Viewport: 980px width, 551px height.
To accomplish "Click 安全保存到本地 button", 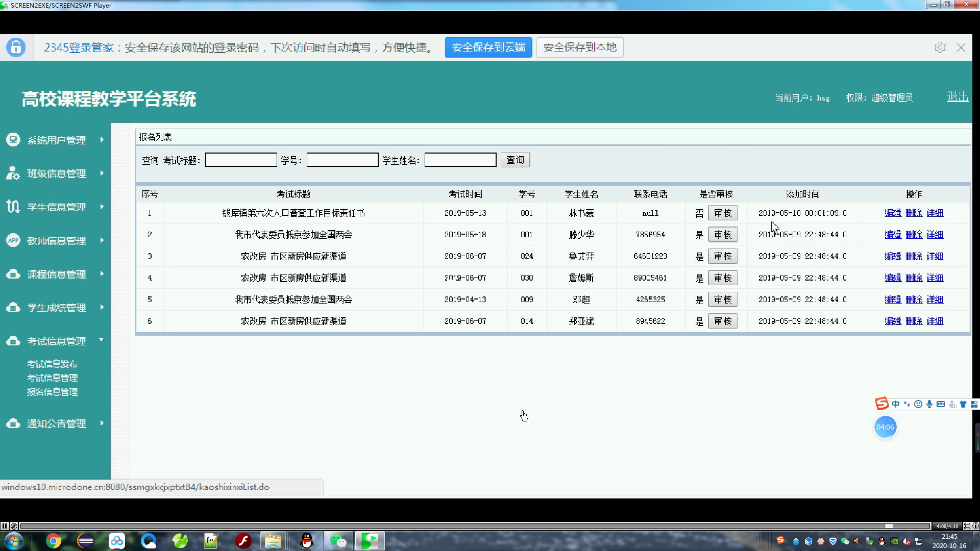I will [x=580, y=47].
